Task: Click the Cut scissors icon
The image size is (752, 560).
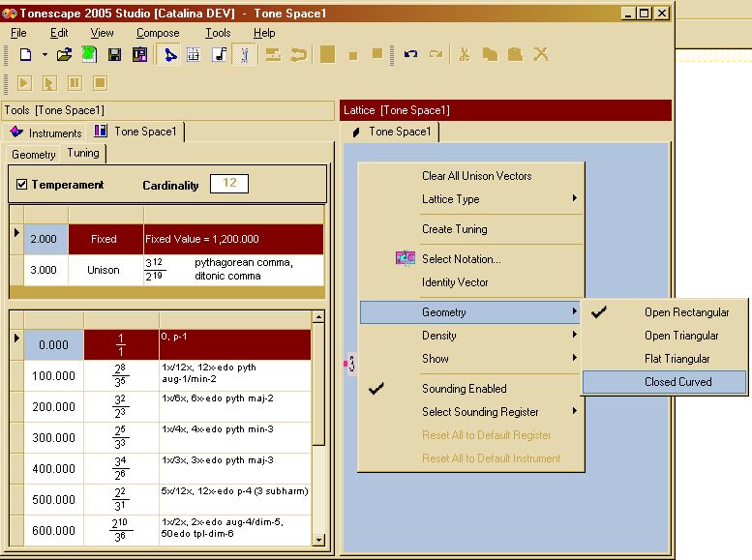Action: [x=465, y=54]
